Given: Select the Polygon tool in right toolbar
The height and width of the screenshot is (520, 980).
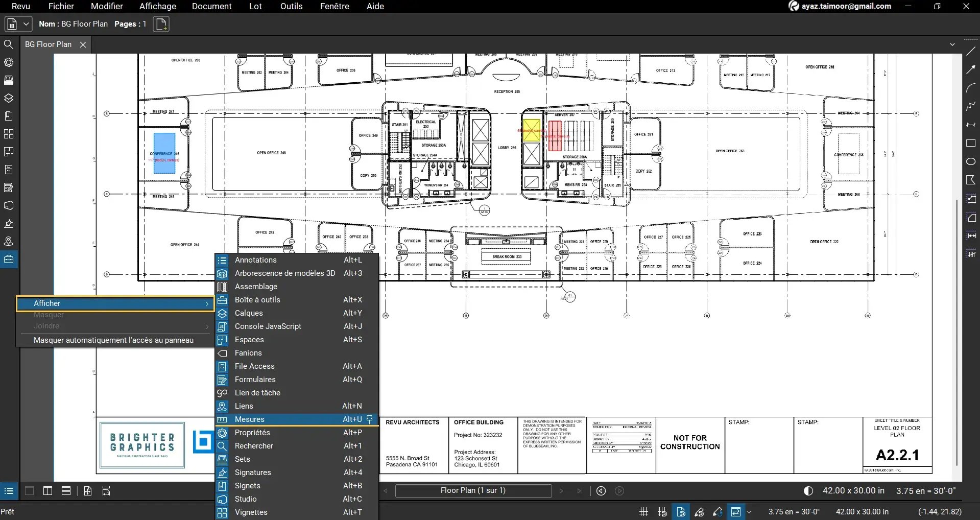Looking at the screenshot, I should tap(972, 179).
